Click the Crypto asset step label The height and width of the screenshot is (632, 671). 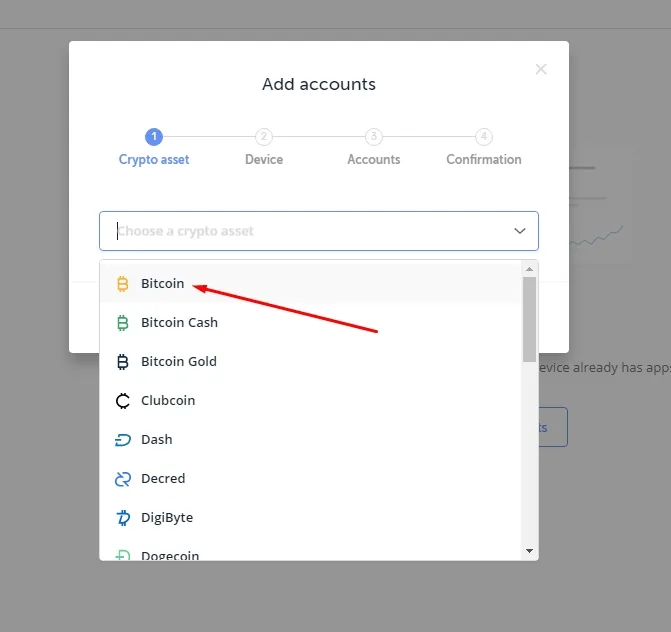[154, 160]
